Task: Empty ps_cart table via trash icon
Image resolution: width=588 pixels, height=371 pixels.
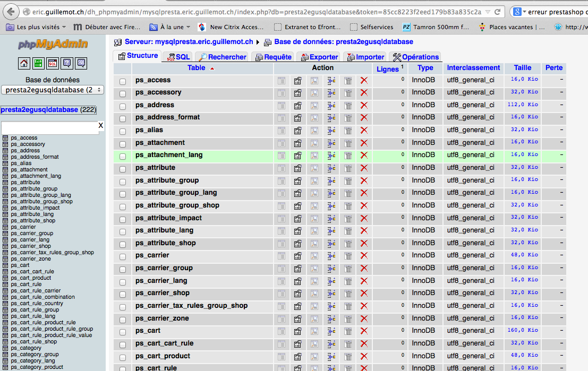Action: point(348,331)
